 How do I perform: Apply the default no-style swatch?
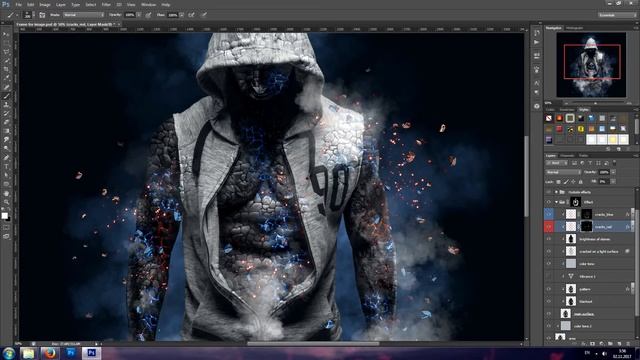(549, 118)
